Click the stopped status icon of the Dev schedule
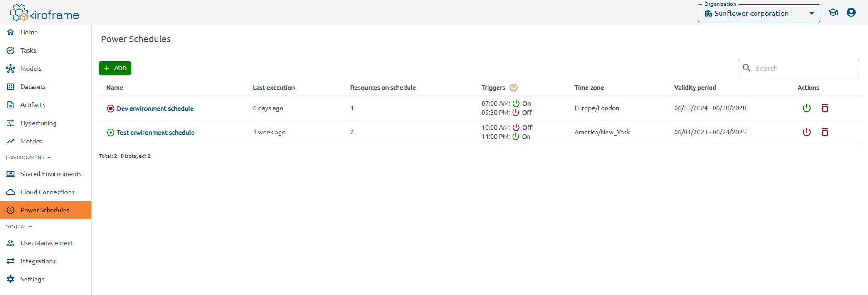 (x=110, y=108)
